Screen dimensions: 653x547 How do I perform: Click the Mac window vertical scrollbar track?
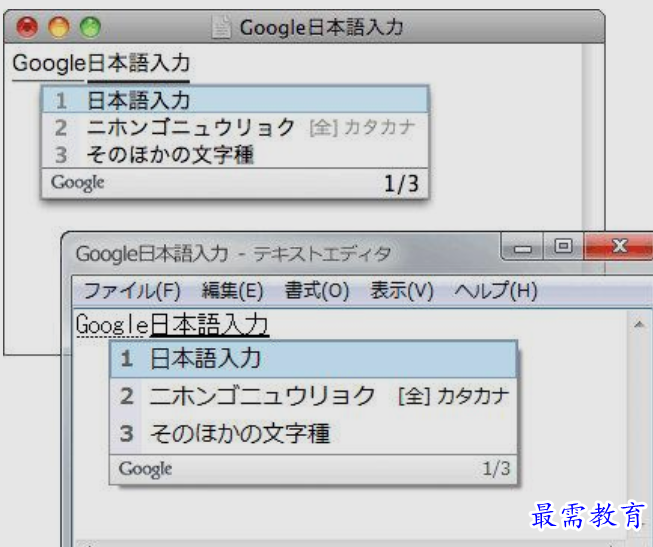coord(593,137)
